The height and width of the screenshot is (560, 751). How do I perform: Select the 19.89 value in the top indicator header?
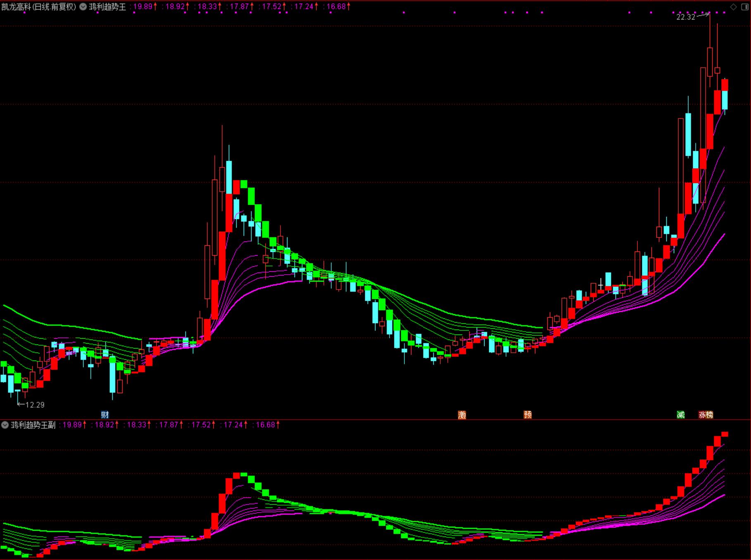click(143, 7)
